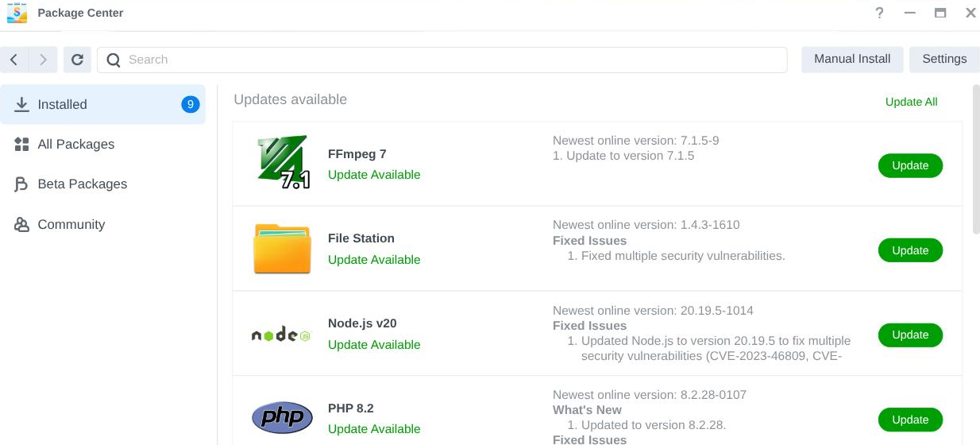Select the Installed sidebar tab
Image resolution: width=980 pixels, height=445 pixels.
click(102, 104)
